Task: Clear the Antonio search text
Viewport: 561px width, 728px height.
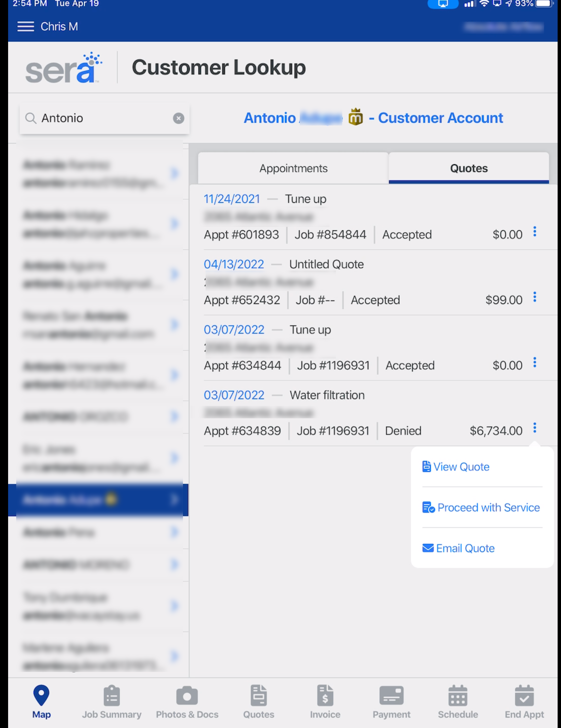Action: tap(179, 118)
